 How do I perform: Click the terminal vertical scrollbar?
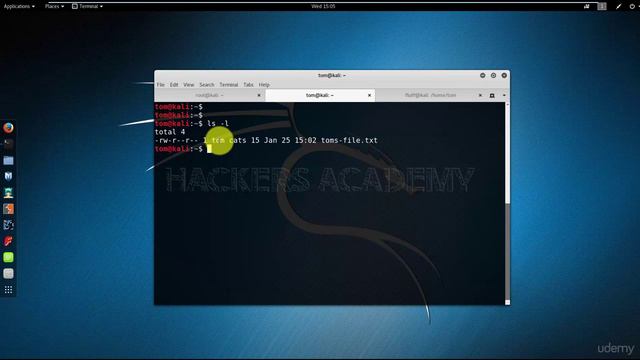pyautogui.click(x=507, y=203)
